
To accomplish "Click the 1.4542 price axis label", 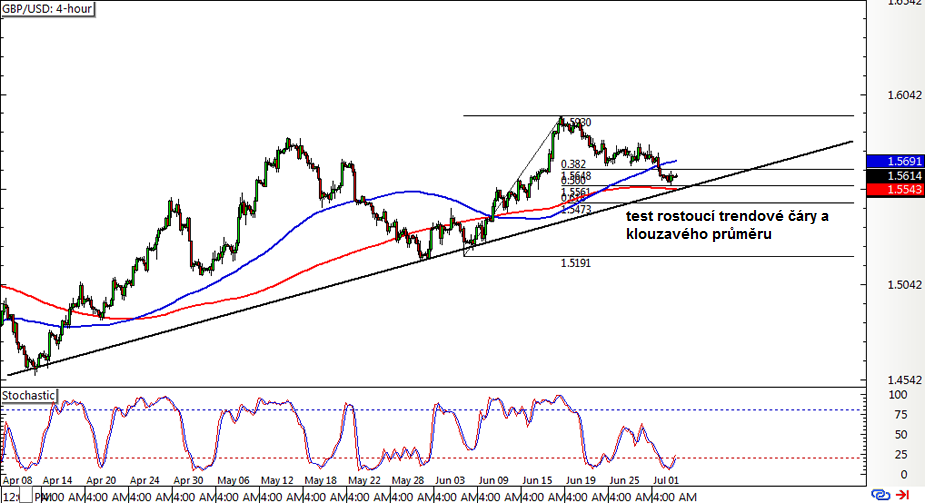I will 904,380.
